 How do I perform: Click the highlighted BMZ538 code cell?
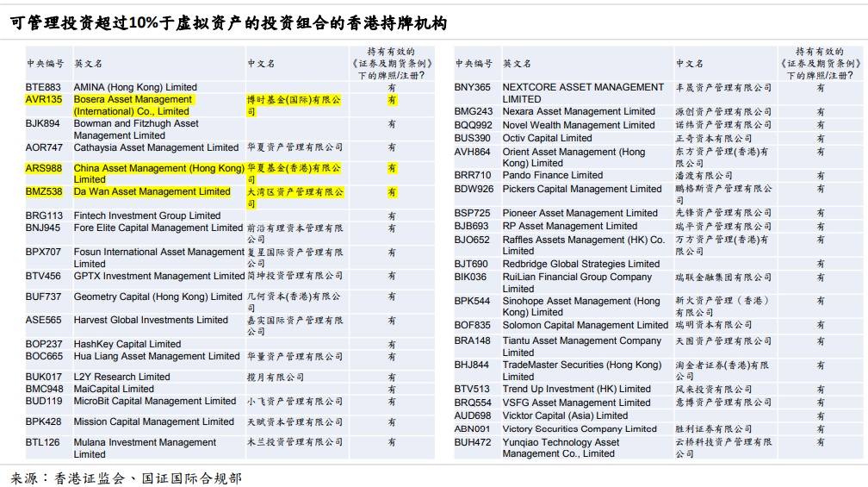pyautogui.click(x=44, y=191)
